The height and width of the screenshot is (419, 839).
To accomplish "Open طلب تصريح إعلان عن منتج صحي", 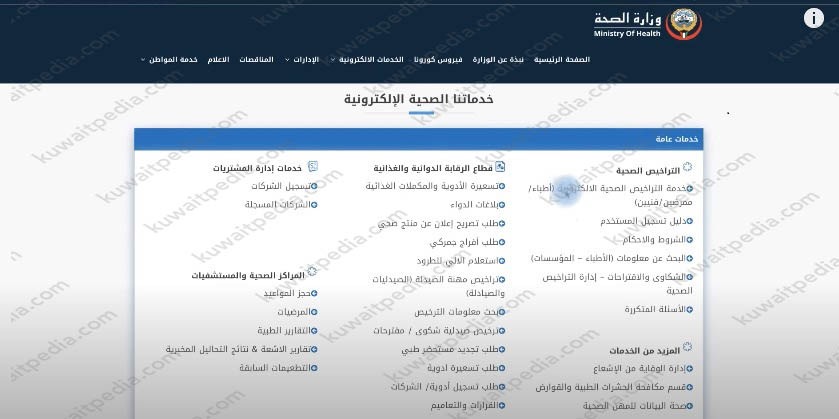I will (439, 224).
